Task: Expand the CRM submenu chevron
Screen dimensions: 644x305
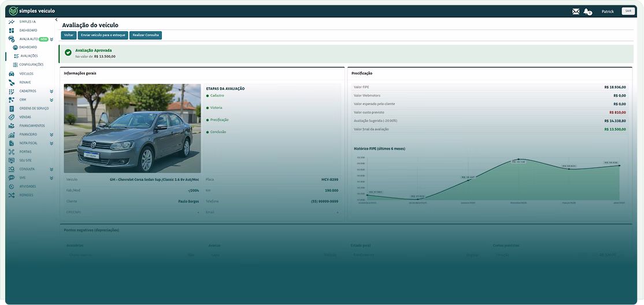Action: 52,100
